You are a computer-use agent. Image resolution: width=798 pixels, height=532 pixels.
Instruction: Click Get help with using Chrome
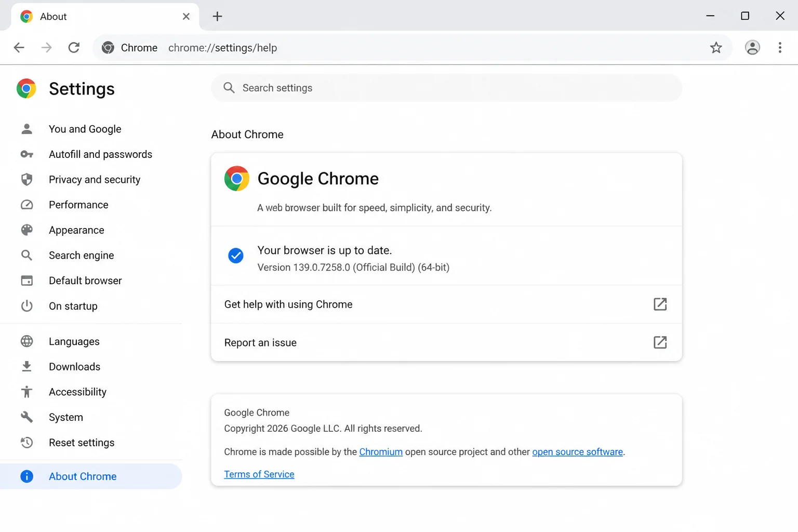click(446, 304)
